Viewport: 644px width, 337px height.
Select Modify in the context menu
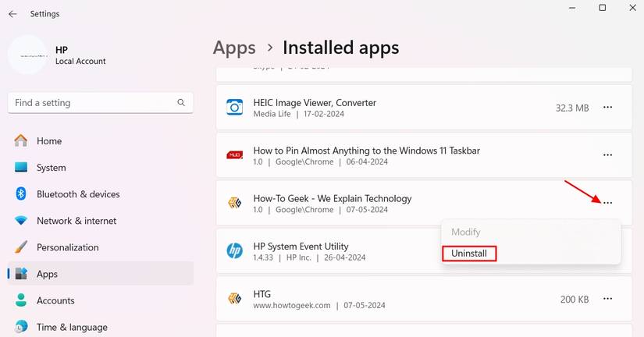[466, 232]
